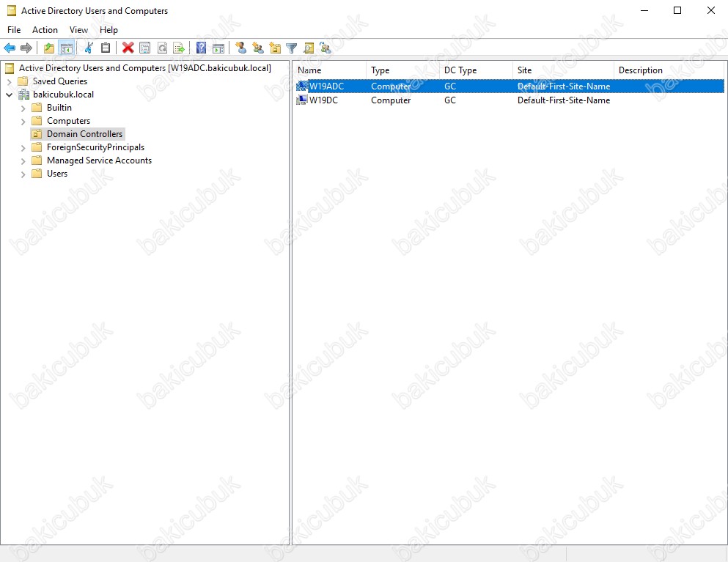Sort by the Site column header
Screen dimensions: 728x562
tap(563, 70)
